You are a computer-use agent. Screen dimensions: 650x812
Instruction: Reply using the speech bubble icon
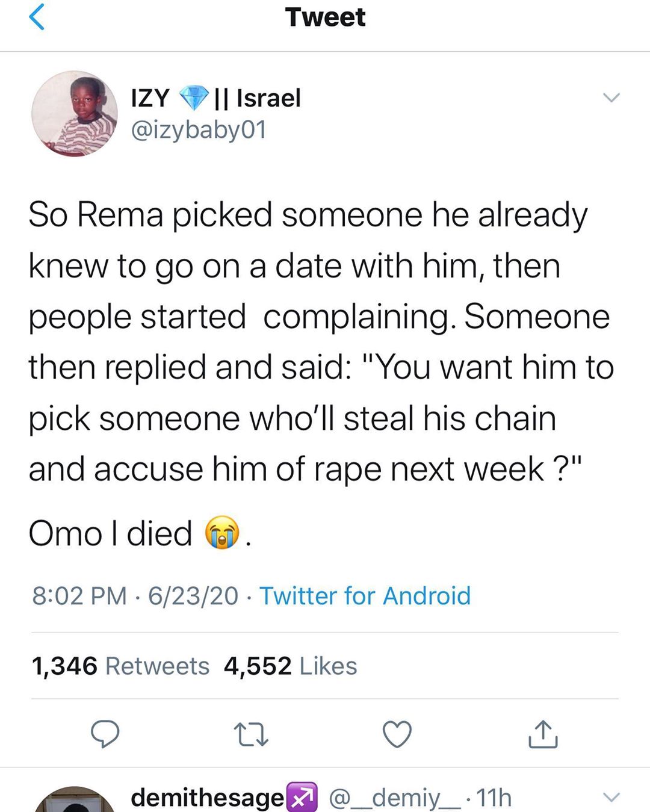(x=105, y=734)
